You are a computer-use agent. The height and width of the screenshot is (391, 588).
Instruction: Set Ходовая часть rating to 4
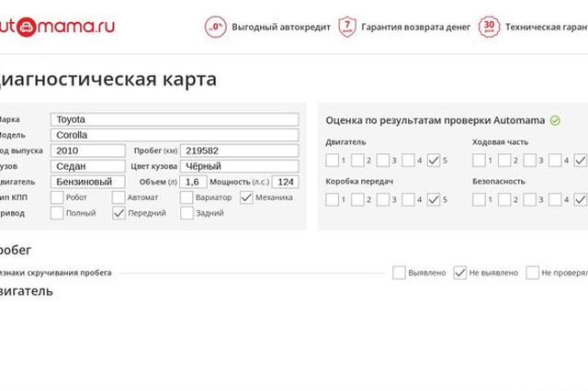(x=555, y=161)
